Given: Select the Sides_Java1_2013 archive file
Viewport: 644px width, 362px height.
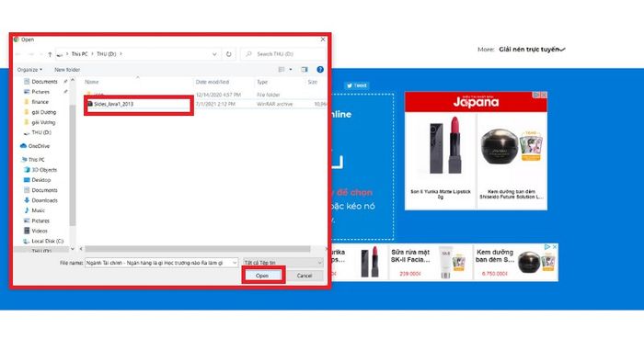Looking at the screenshot, I should point(113,104).
